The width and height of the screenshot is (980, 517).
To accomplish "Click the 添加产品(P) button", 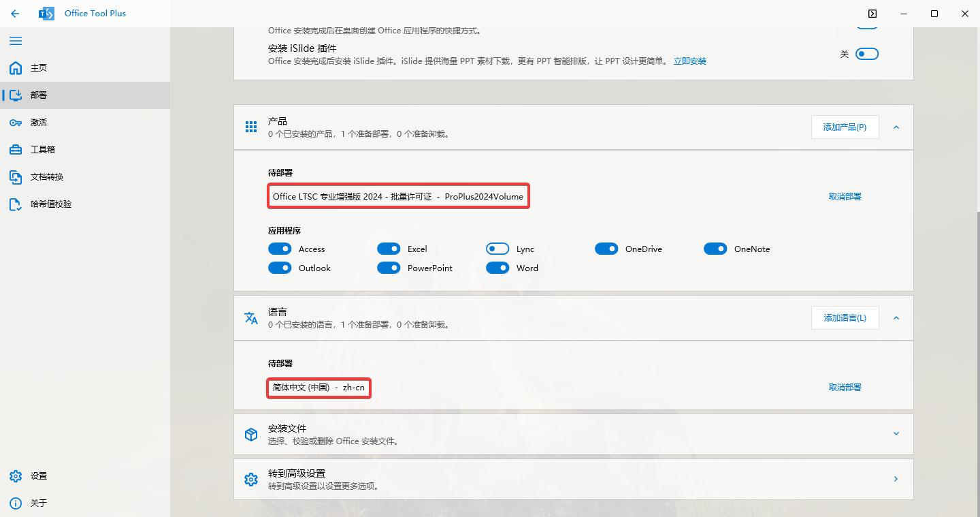I will point(845,127).
